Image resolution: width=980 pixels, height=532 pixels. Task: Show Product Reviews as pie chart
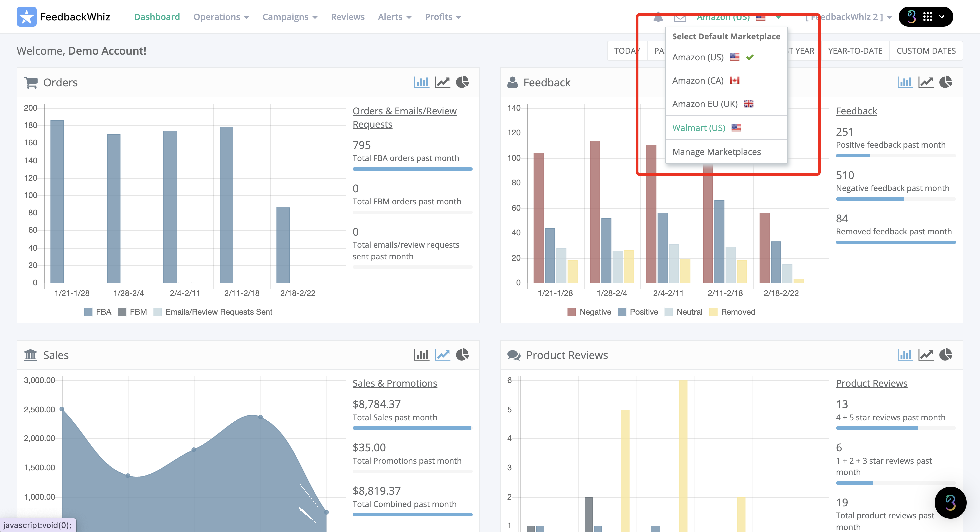pyautogui.click(x=946, y=355)
